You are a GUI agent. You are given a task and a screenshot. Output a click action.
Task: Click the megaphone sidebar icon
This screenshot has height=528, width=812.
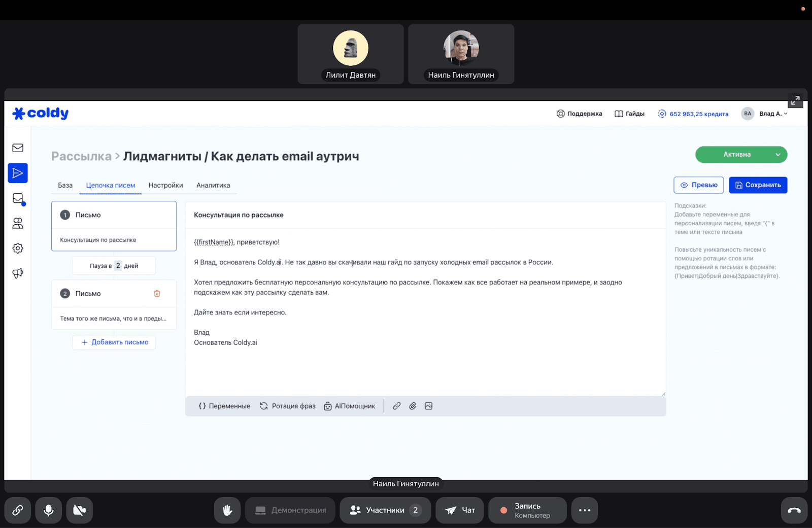[18, 273]
